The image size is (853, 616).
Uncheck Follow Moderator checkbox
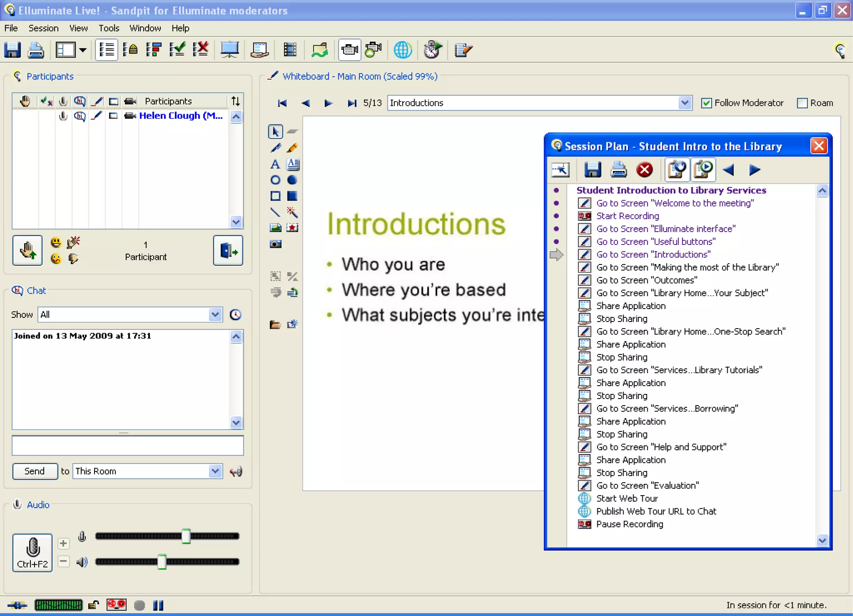(x=706, y=103)
